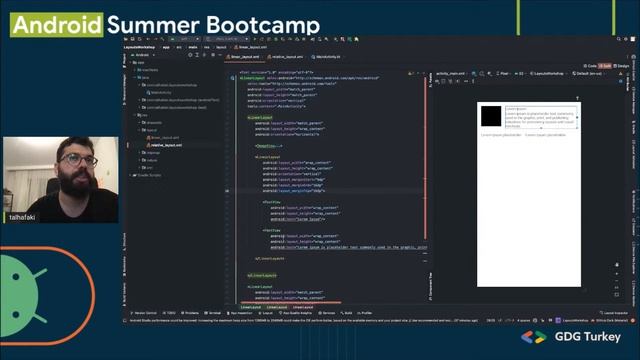Collapse the layout folder
Screen dimensions: 640x360
[139, 130]
